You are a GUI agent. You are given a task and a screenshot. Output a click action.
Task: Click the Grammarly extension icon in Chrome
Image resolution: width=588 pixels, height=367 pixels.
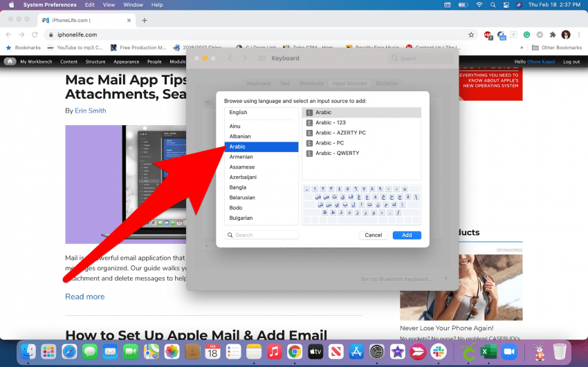[x=526, y=35]
